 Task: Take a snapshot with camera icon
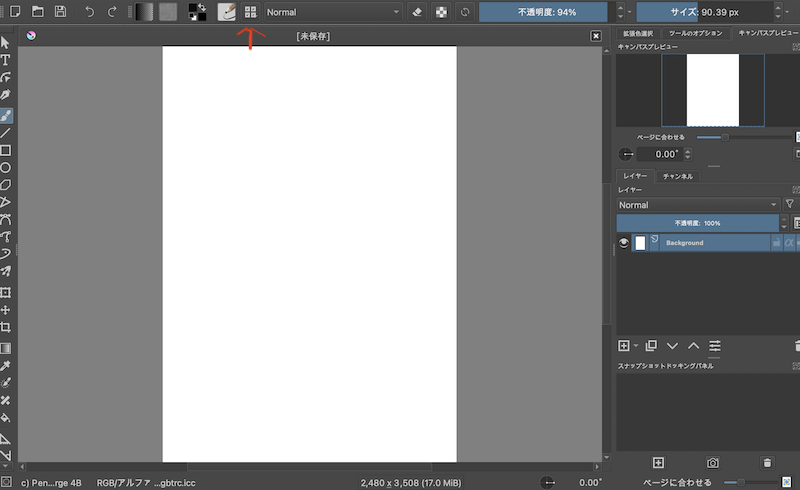click(713, 463)
